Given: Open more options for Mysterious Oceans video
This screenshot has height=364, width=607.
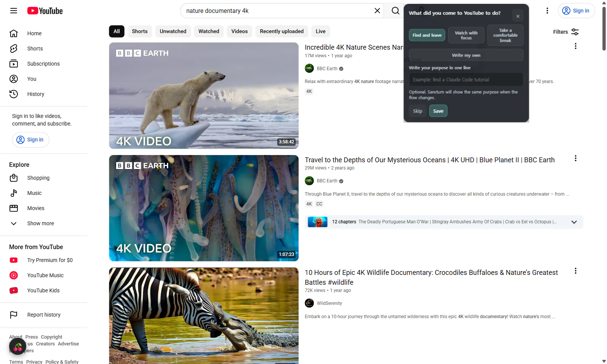Looking at the screenshot, I should (x=576, y=158).
